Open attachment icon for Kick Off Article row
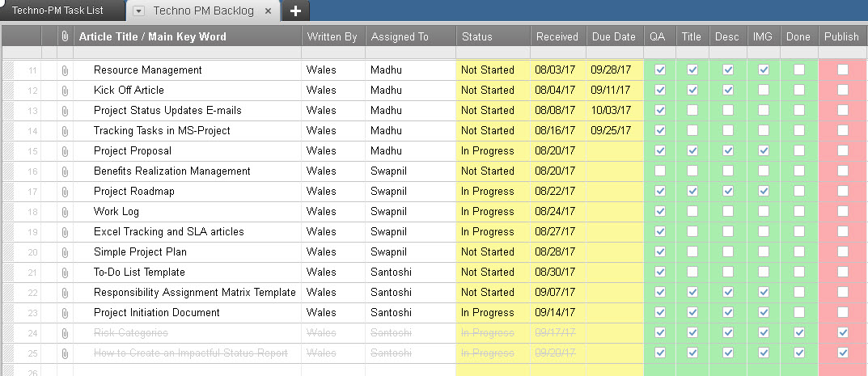 [x=65, y=90]
